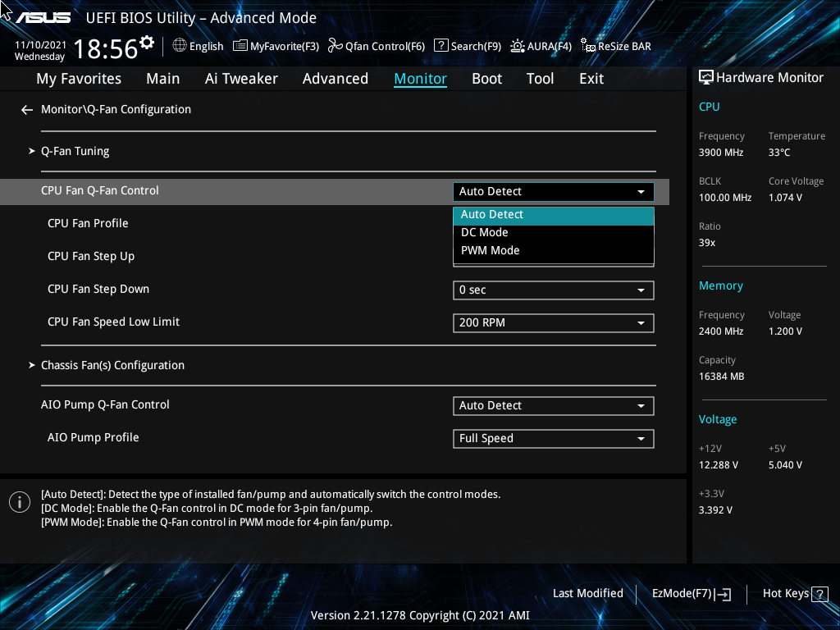The height and width of the screenshot is (630, 840).
Task: Click Ratio 39x value
Action: (x=707, y=243)
